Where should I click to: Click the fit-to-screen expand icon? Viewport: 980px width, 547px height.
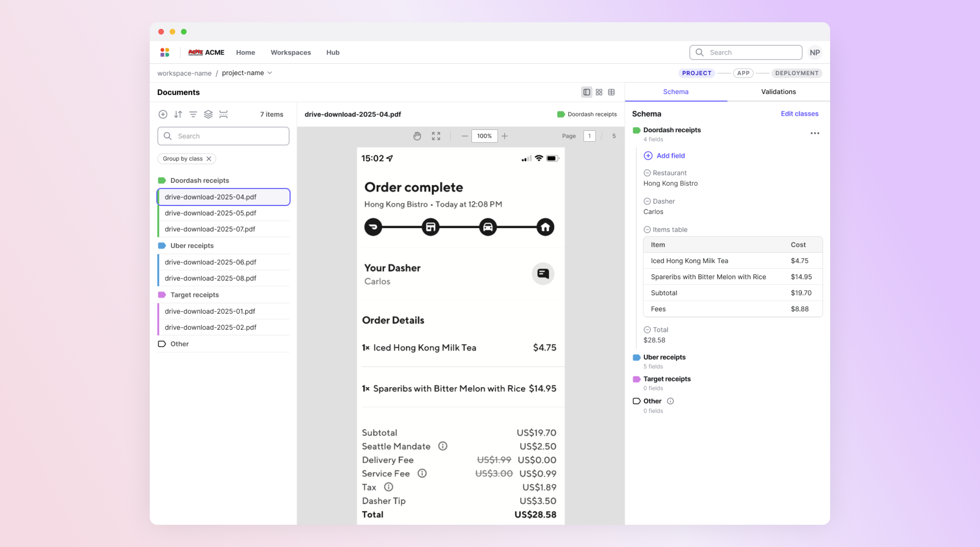(x=436, y=136)
